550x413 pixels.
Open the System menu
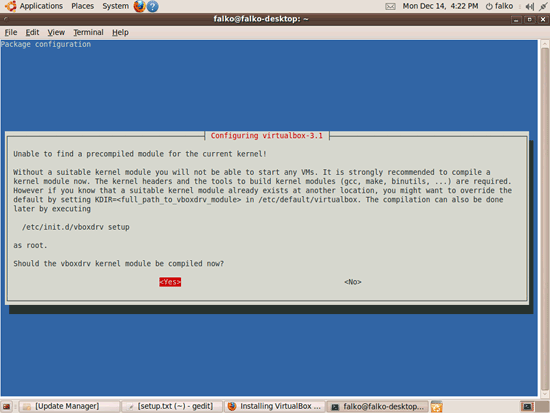coord(115,6)
